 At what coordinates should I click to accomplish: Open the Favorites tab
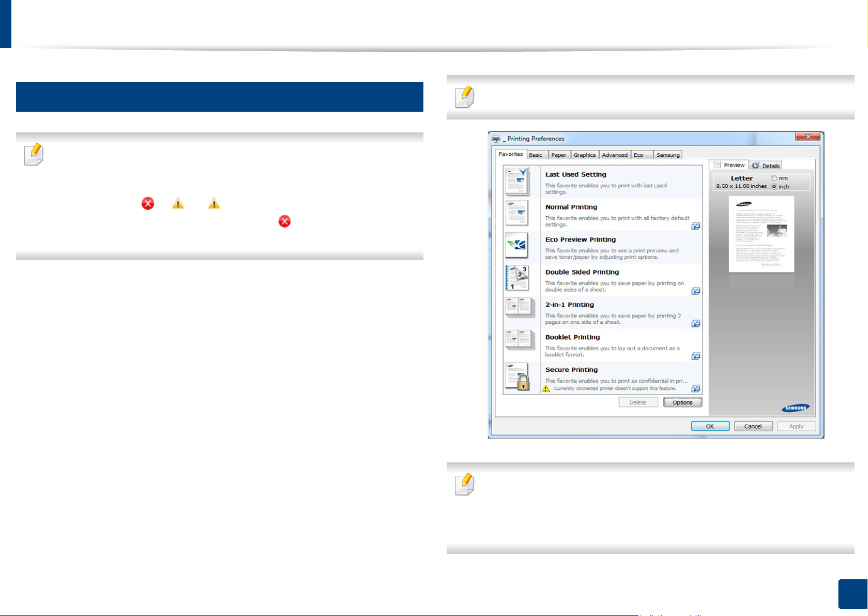pos(511,154)
